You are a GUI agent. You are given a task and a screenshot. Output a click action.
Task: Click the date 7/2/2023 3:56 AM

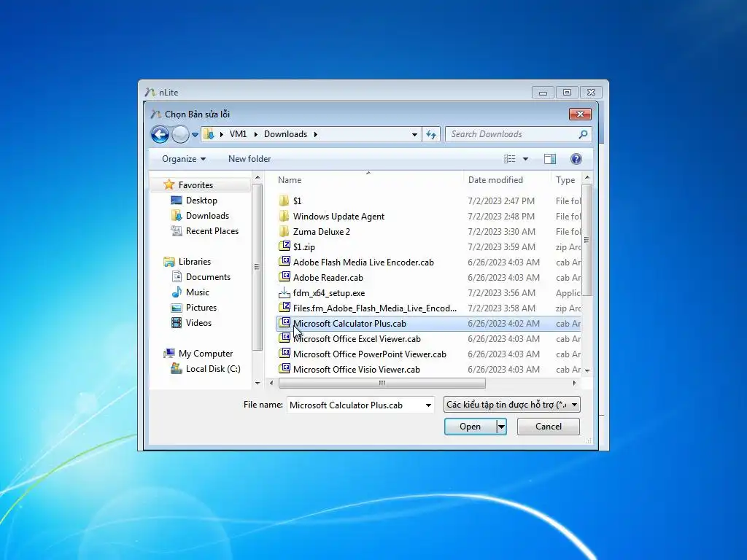[x=502, y=293]
